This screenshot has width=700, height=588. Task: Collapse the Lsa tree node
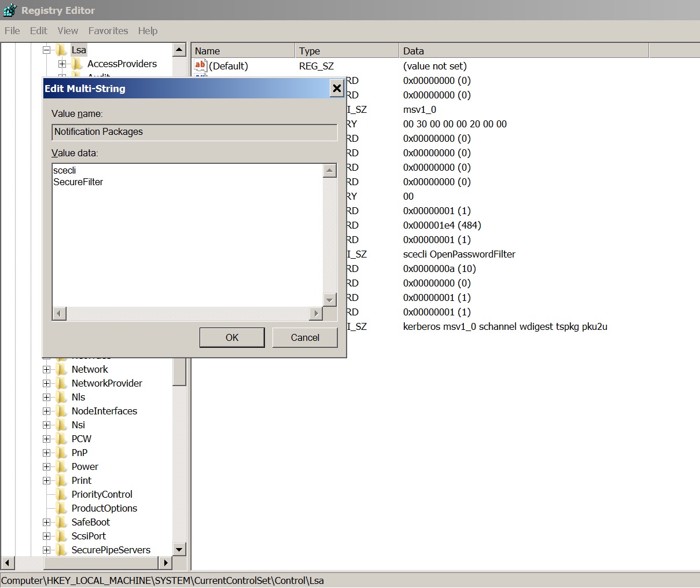[47, 50]
